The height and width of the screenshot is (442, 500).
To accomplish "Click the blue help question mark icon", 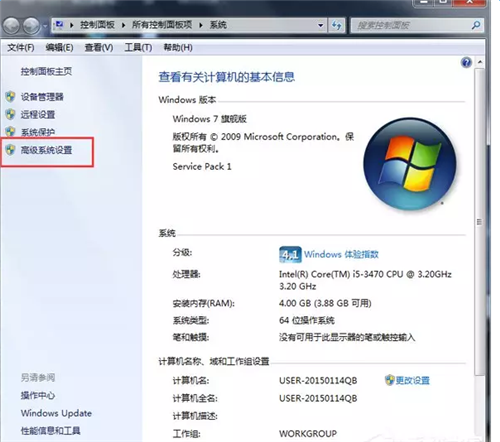I will (466, 62).
